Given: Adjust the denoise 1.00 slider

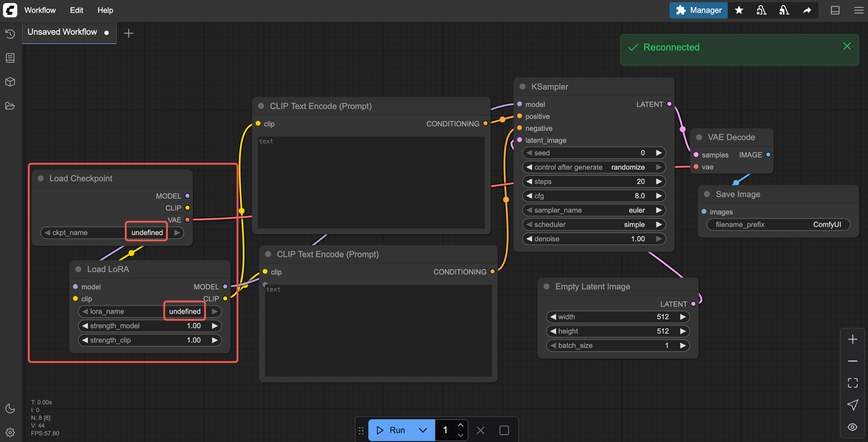Looking at the screenshot, I should tap(594, 239).
